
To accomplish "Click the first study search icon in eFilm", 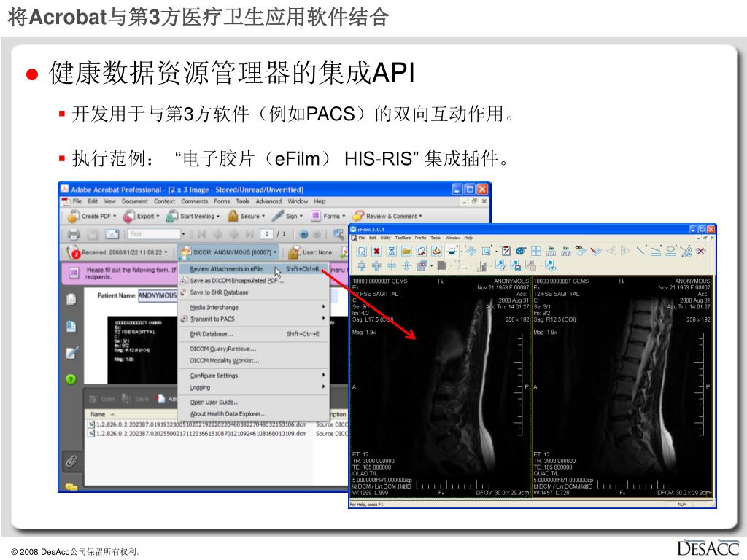I will (362, 251).
